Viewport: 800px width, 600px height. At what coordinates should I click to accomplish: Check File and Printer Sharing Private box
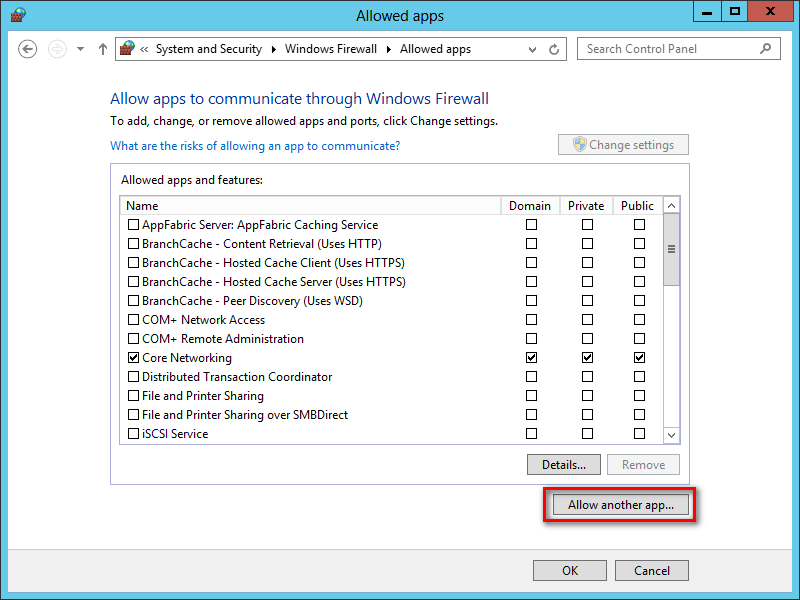(587, 396)
